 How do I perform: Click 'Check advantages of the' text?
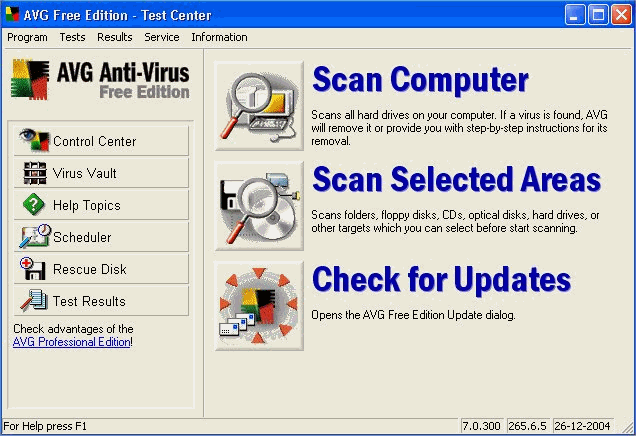pos(73,329)
